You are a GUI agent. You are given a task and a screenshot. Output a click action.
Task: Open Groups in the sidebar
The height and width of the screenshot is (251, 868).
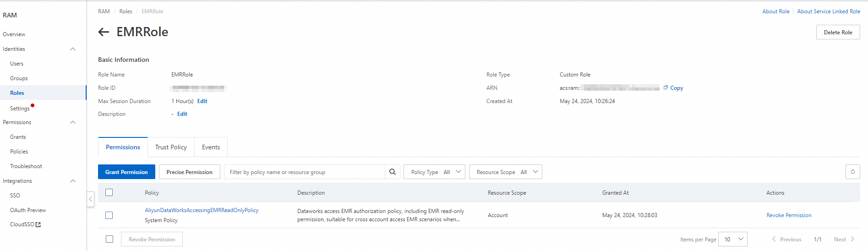[x=19, y=78]
